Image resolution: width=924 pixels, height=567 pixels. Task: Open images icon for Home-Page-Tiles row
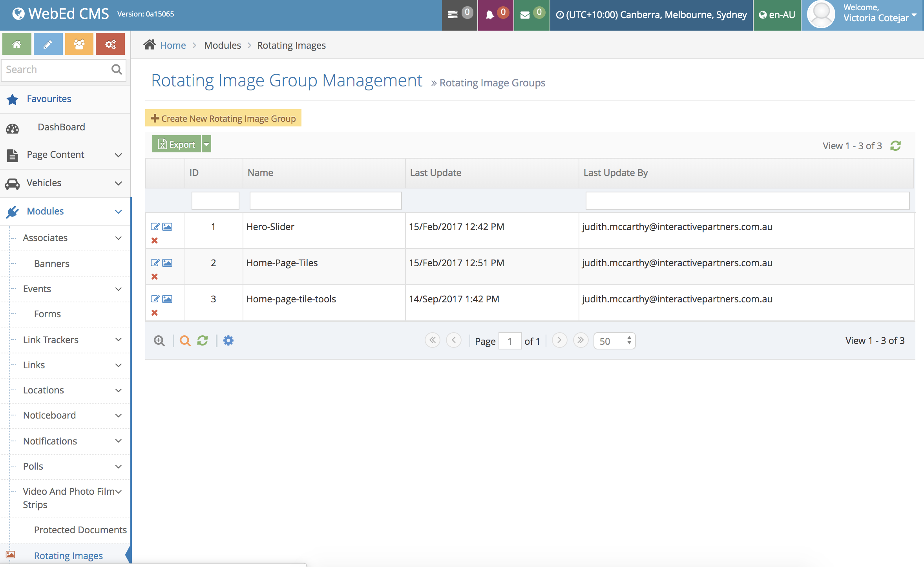tap(167, 263)
